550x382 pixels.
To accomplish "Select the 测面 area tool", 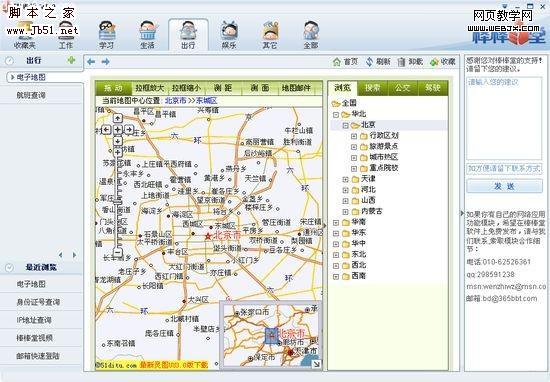I will 260,88.
